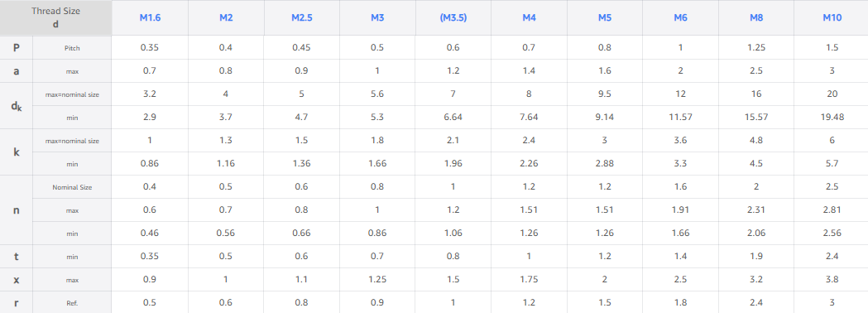Open the M6 thread size link
This screenshot has height=313, width=868.
click(x=680, y=17)
